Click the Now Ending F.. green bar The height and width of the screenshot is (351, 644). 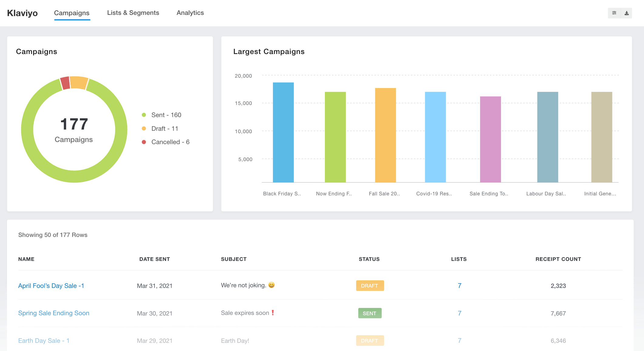pos(335,137)
